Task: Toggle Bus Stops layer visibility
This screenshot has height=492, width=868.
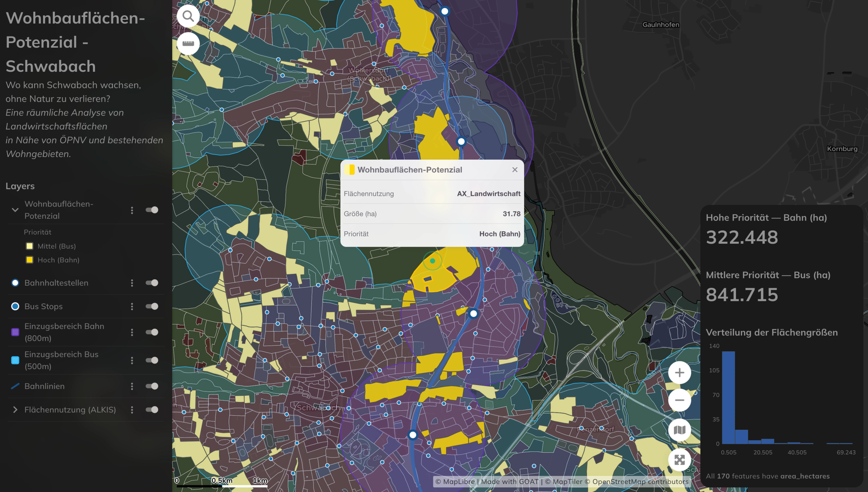Action: (x=152, y=306)
